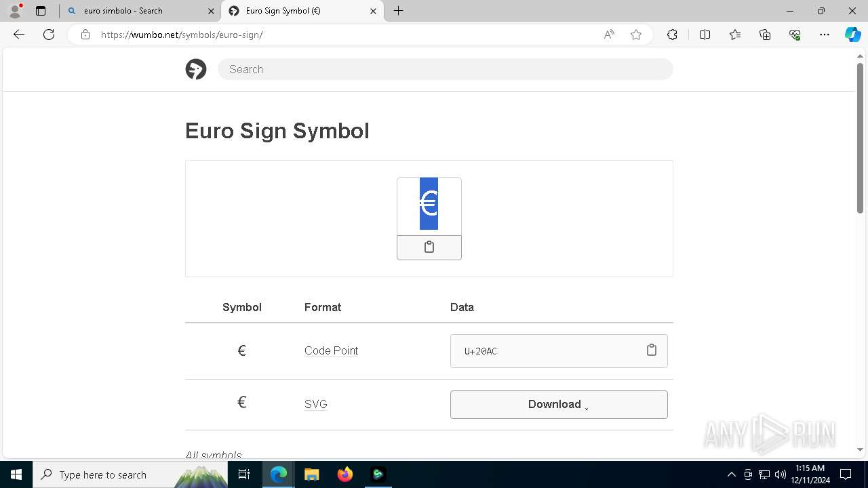Open Favorites list in toolbar
The image size is (868, 488).
pos(735,35)
